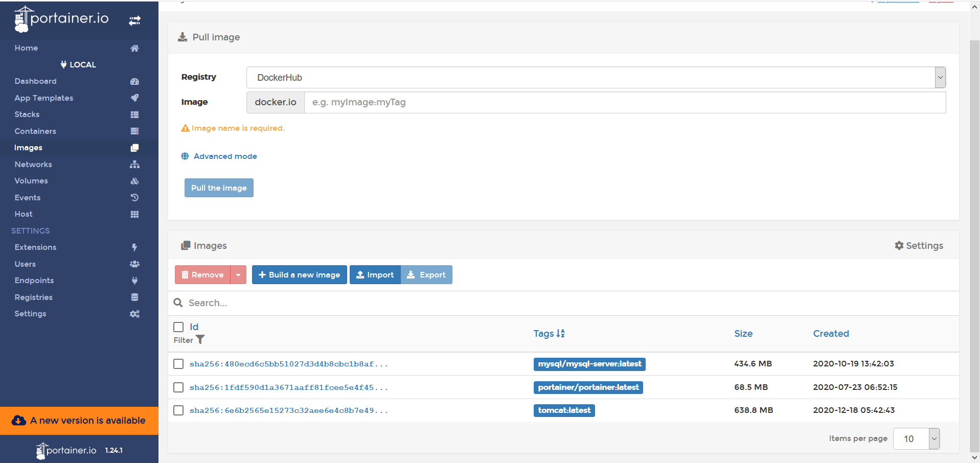This screenshot has width=980, height=463.
Task: Sort by the Created column header
Action: click(x=831, y=333)
